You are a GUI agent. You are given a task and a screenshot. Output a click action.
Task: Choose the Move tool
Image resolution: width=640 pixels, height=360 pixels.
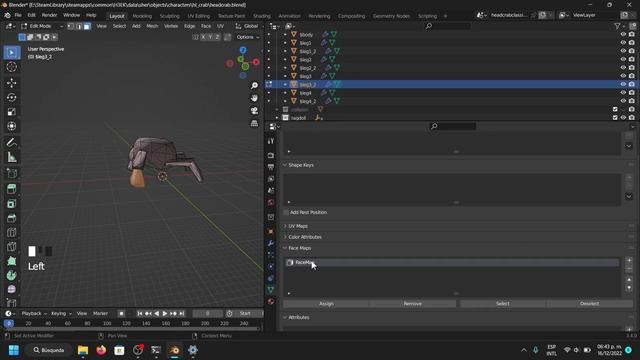[x=11, y=82]
